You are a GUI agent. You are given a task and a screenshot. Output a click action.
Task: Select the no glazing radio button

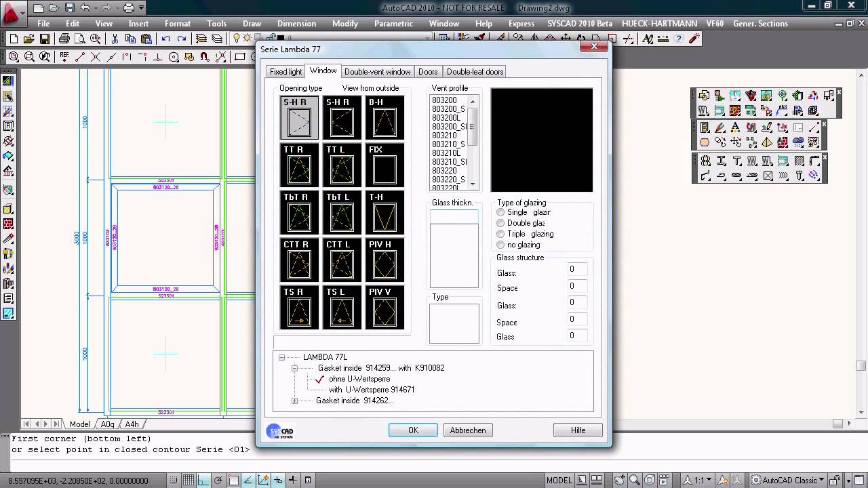click(x=500, y=245)
